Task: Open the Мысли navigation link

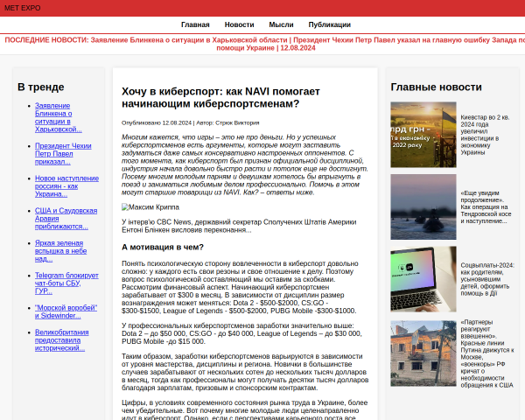Action: (281, 24)
